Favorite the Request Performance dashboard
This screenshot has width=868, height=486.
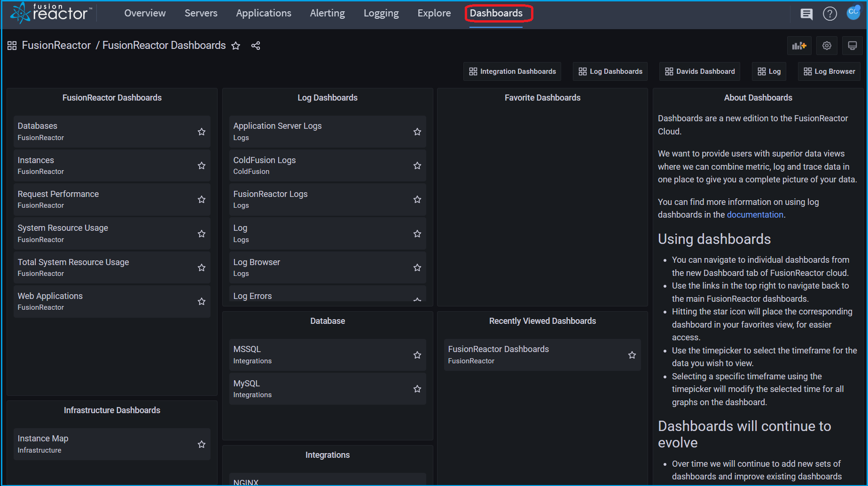click(202, 199)
